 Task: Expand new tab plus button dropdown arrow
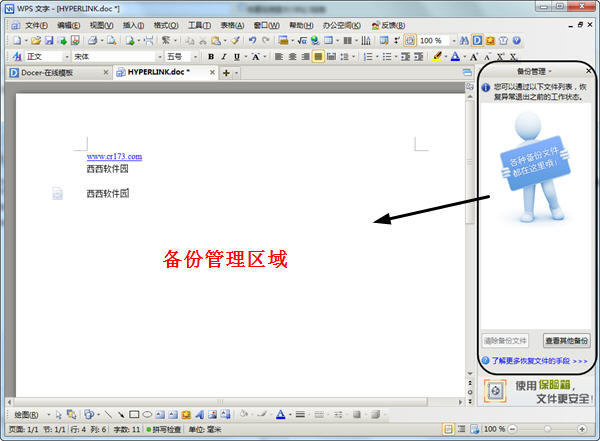(236, 73)
